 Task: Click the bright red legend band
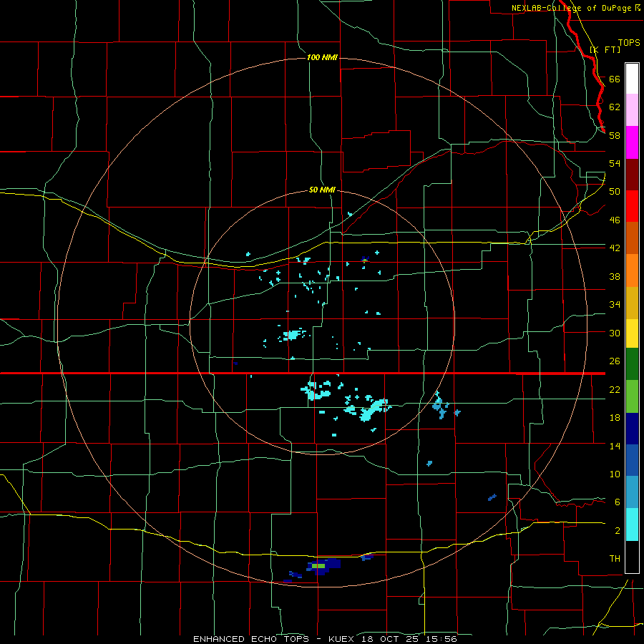[x=632, y=206]
